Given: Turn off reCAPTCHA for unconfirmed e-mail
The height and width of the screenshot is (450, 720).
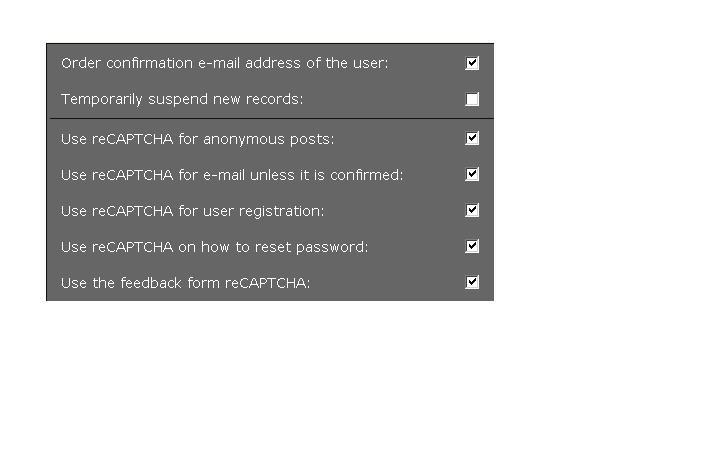Looking at the screenshot, I should [472, 174].
